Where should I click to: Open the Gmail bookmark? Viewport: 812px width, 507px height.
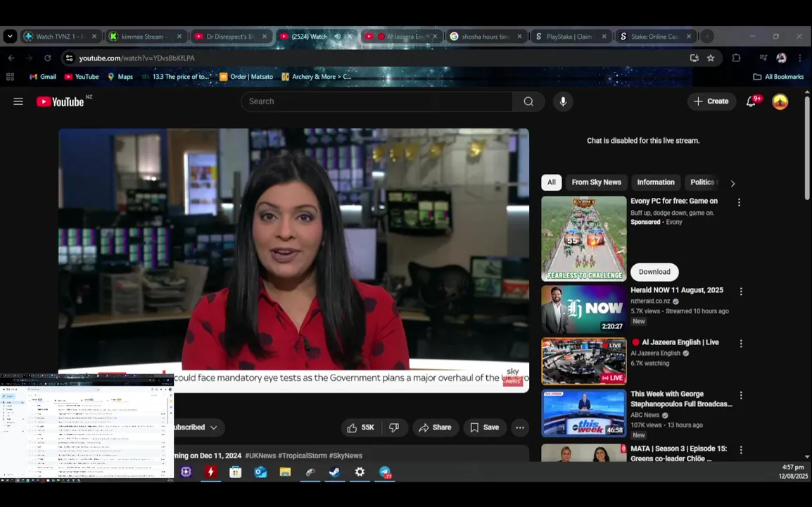tap(42, 77)
